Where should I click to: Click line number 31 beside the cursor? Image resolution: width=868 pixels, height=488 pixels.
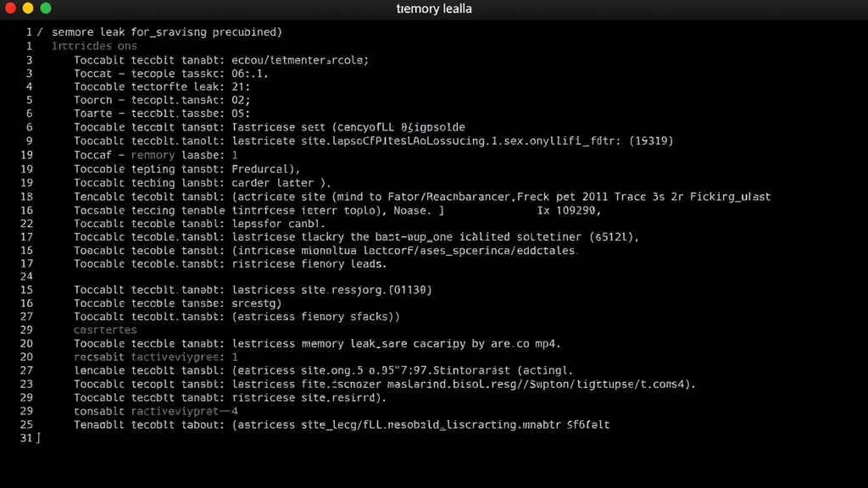(x=26, y=438)
